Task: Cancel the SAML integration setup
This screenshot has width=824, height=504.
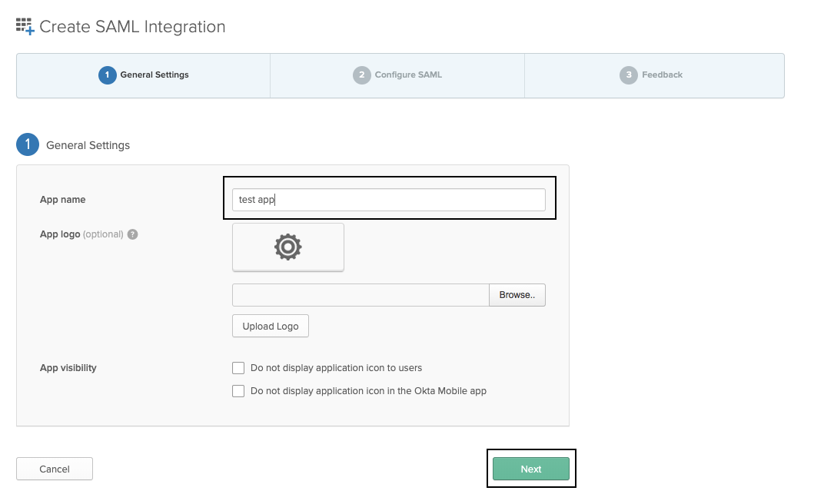Action: 55,469
